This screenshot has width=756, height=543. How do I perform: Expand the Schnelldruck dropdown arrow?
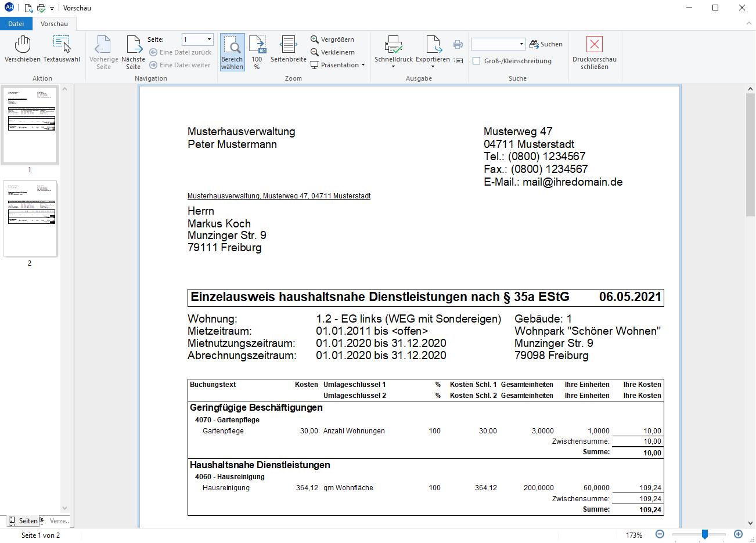click(394, 67)
